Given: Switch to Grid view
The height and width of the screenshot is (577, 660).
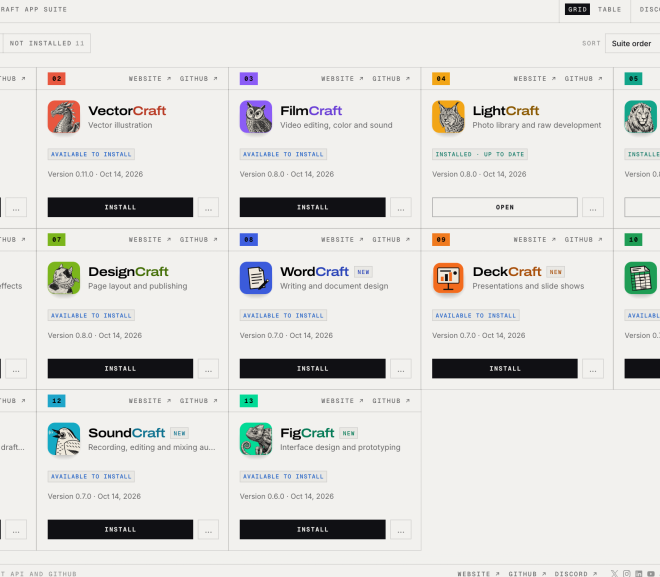Looking at the screenshot, I should (x=577, y=9).
